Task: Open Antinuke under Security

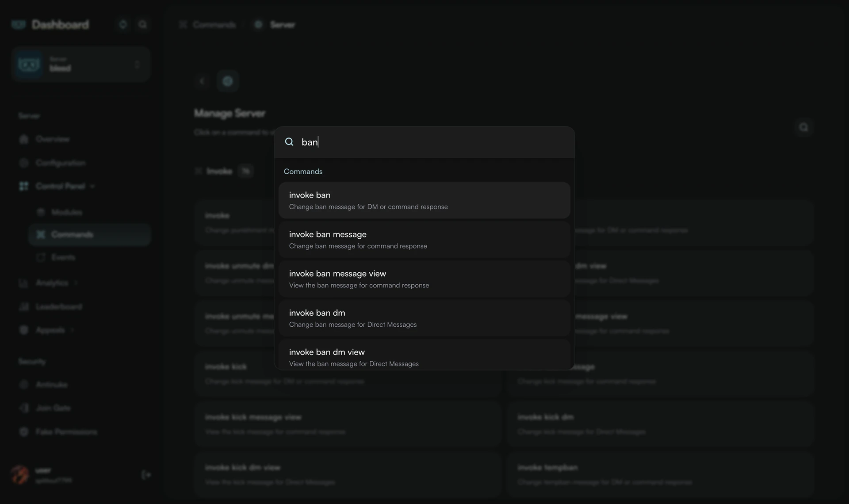Action: (43, 385)
